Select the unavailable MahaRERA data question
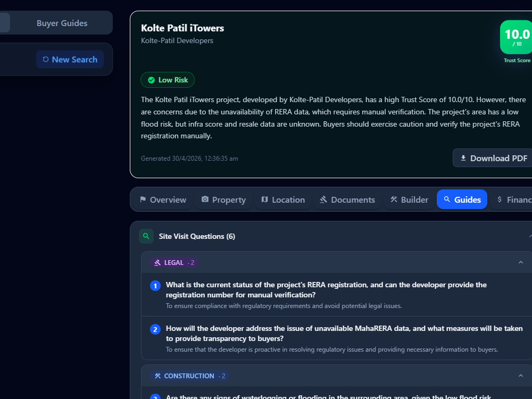This screenshot has width=532, height=399. click(x=344, y=333)
